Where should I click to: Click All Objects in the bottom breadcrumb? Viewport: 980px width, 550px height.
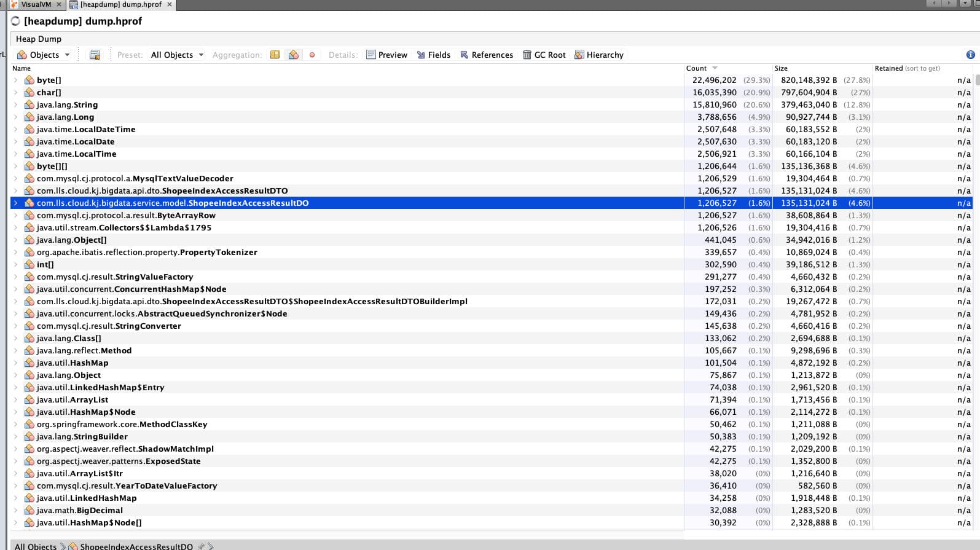[x=35, y=546]
